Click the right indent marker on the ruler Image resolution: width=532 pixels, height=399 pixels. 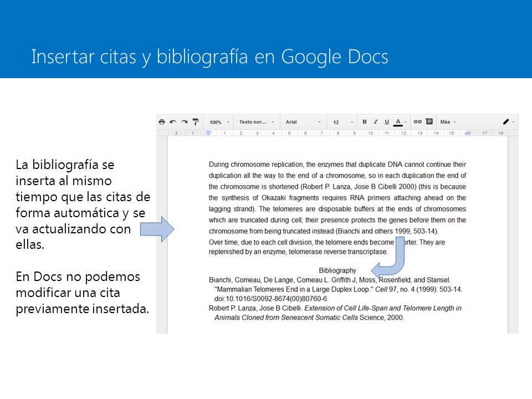click(x=468, y=134)
